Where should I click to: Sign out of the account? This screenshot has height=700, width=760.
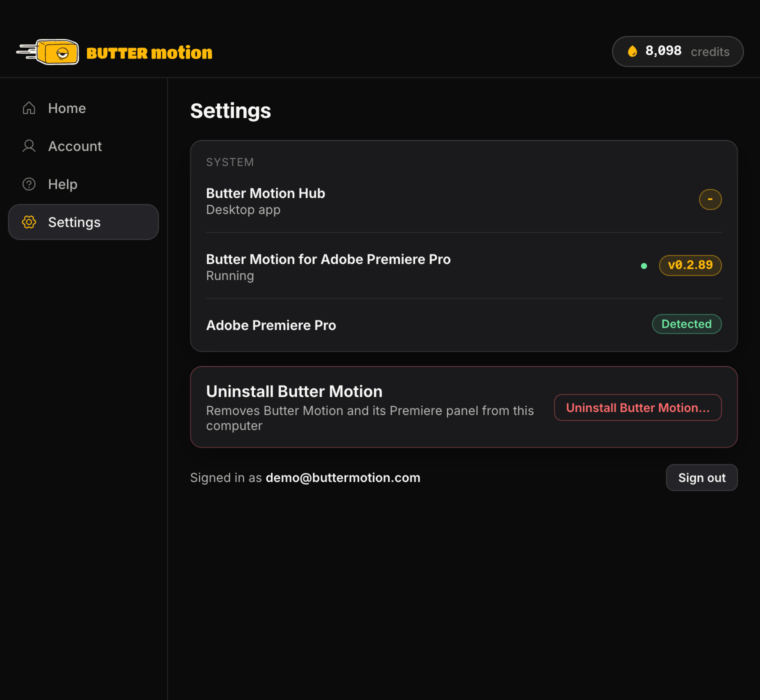tap(701, 477)
